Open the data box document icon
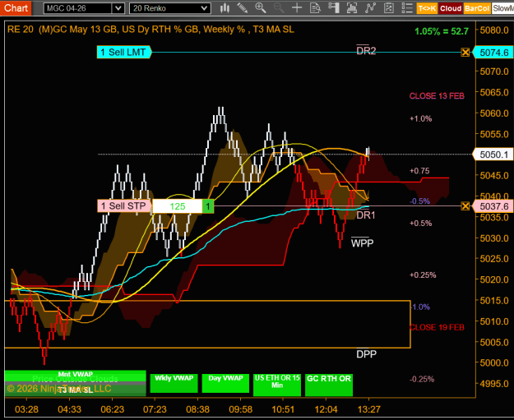 coord(315,8)
